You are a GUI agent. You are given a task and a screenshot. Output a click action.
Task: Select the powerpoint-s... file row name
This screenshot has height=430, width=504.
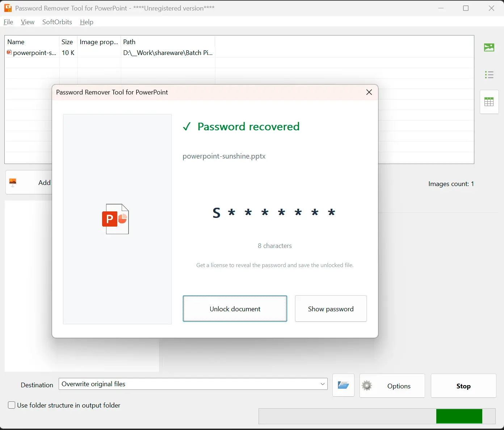point(34,53)
